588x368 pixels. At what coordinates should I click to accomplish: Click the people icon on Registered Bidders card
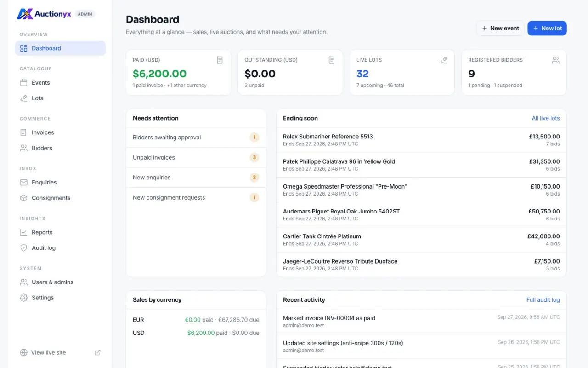(556, 60)
